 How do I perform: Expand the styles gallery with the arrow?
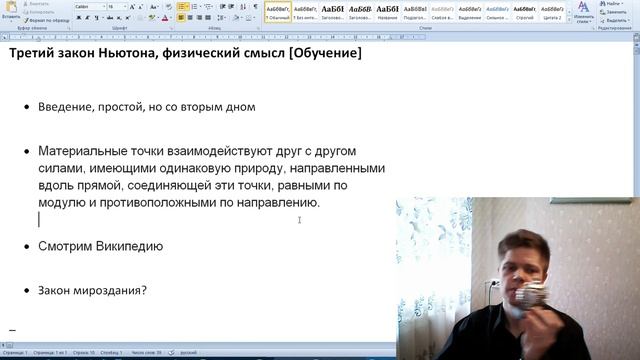click(569, 20)
